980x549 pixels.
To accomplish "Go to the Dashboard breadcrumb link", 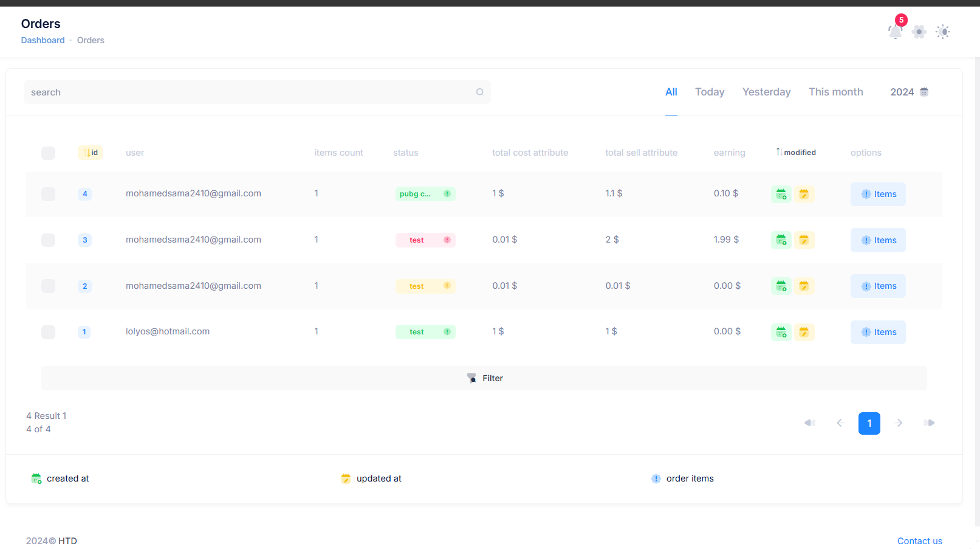I will tap(43, 40).
